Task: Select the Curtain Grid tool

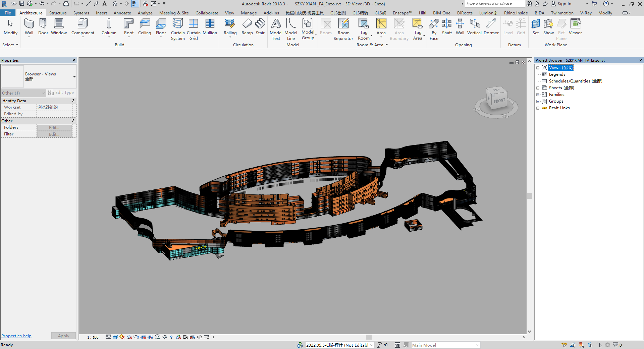Action: [x=194, y=30]
